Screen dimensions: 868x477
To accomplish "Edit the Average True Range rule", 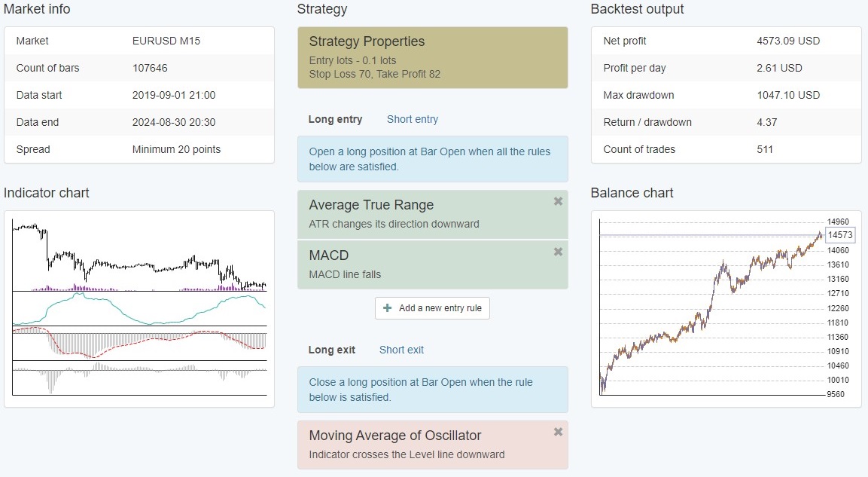I will [x=422, y=214].
